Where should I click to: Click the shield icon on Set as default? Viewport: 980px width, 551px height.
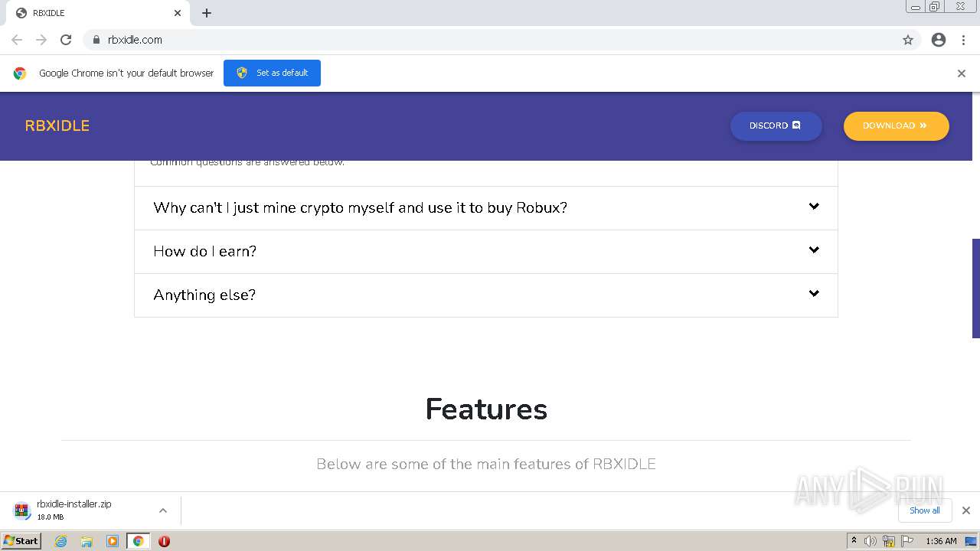242,73
